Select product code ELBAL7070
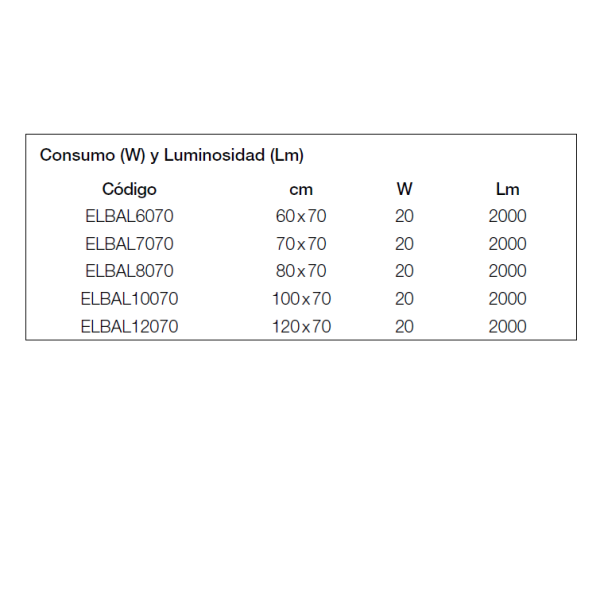 (129, 244)
